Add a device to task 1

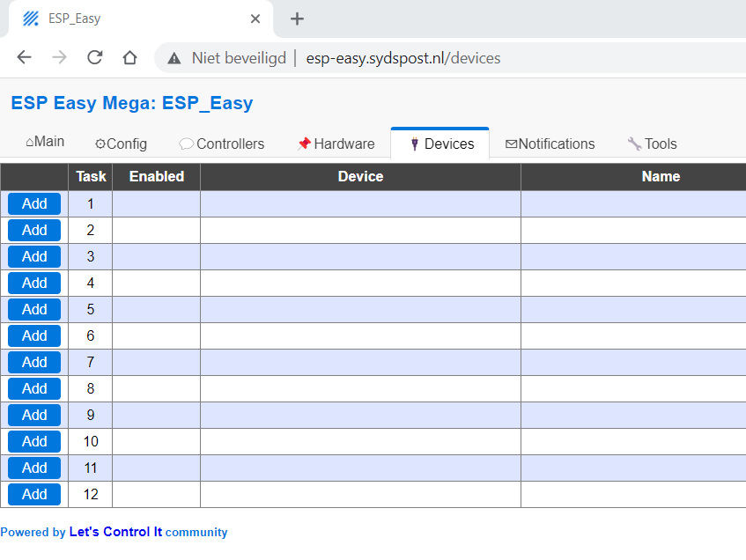point(34,203)
